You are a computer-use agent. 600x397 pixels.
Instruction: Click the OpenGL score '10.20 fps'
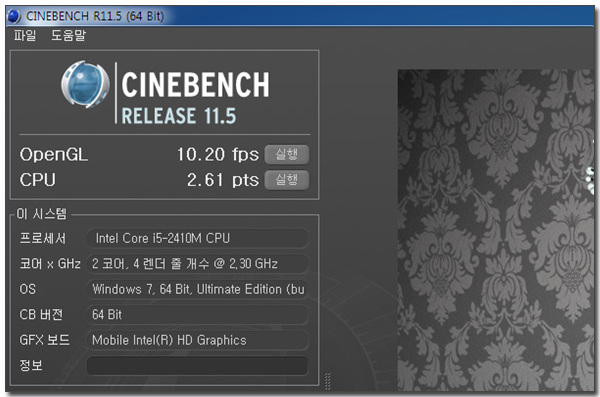coord(218,155)
